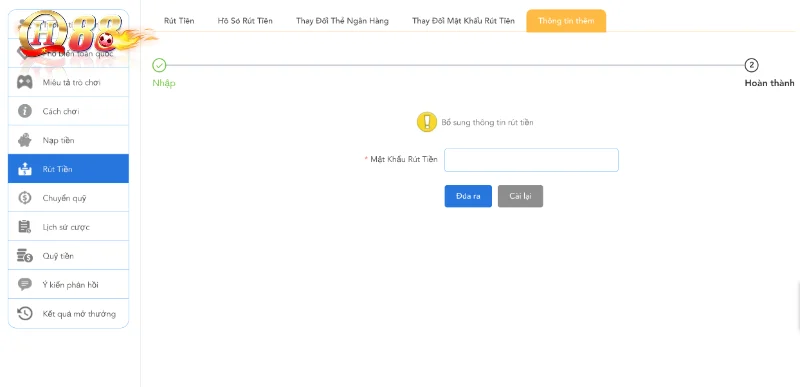Click the Mật Khẩu Rút Tiền field label
Image resolution: width=800 pixels, height=387 pixels.
tap(404, 160)
